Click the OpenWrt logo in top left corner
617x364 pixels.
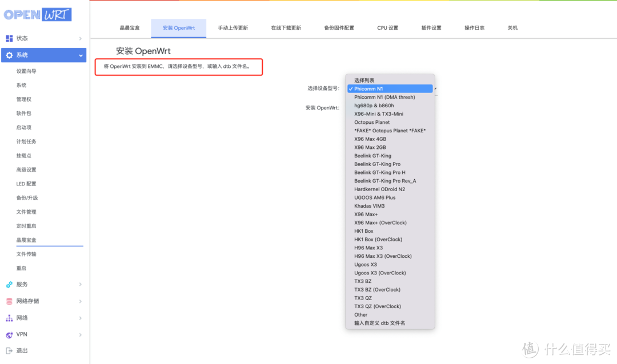coord(37,14)
